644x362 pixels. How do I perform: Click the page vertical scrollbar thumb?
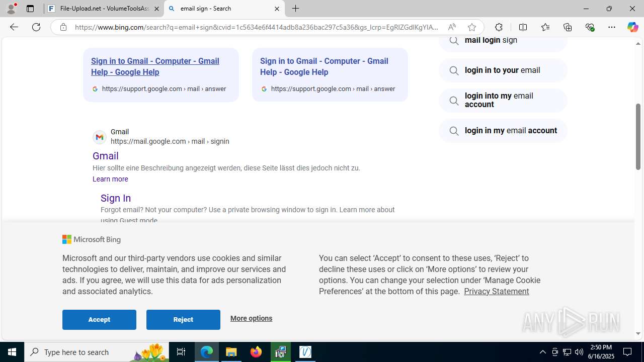[638, 137]
